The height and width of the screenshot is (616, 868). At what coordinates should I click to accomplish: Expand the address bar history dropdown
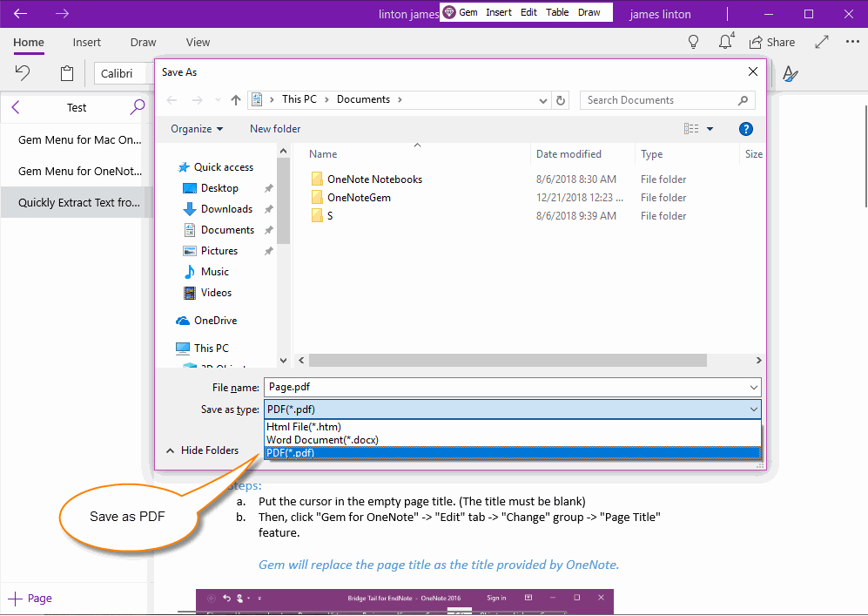[543, 101]
